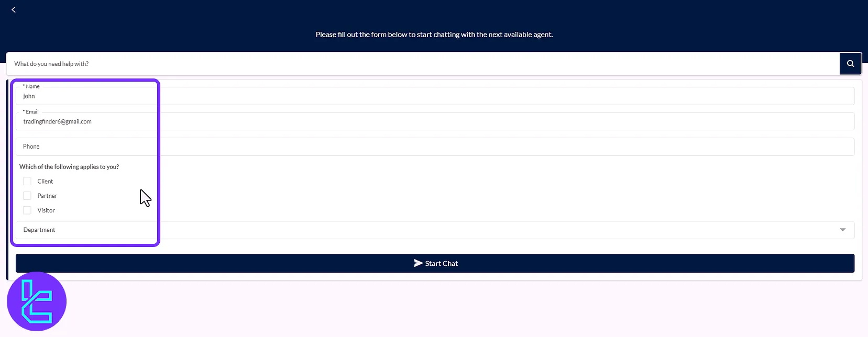The height and width of the screenshot is (337, 868).
Task: Check the Client checkbox
Action: click(x=27, y=181)
